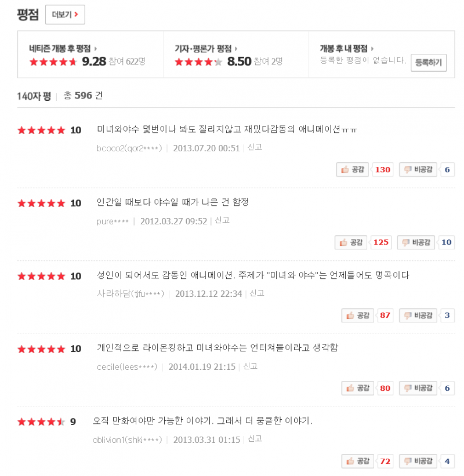Click the netizen rating score 9.28
Screen dimensions: 464x476
tap(94, 61)
